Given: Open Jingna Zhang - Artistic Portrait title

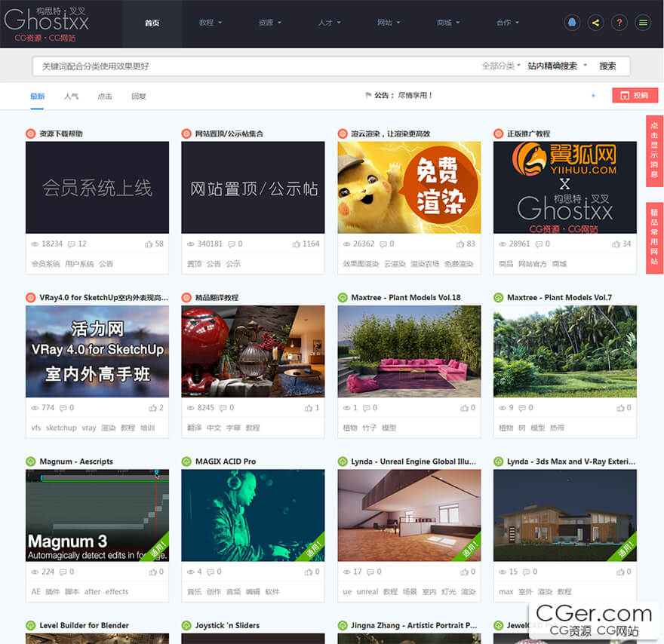Looking at the screenshot, I should point(413,625).
